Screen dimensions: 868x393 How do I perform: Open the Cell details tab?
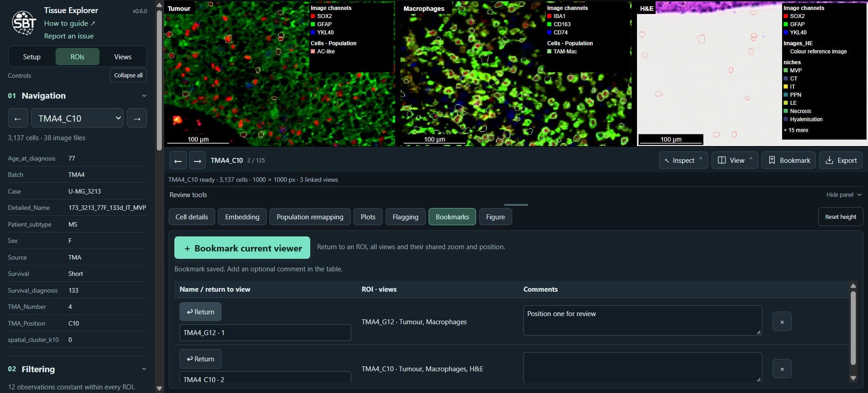coord(192,217)
